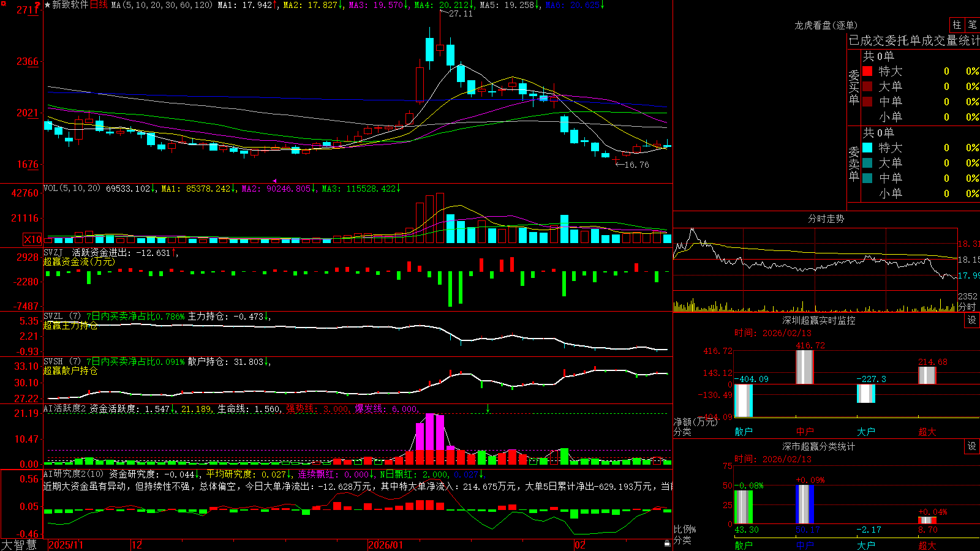Click the dark red 中单 buy-order swatch

(x=867, y=102)
